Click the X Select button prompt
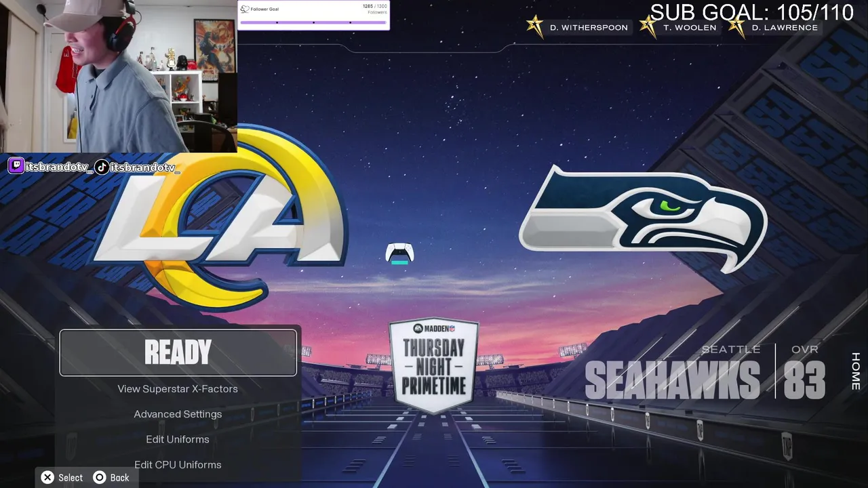The height and width of the screenshot is (488, 868). click(x=62, y=478)
